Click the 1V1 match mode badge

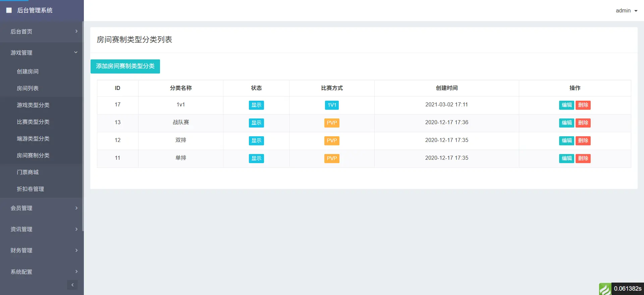(x=332, y=105)
